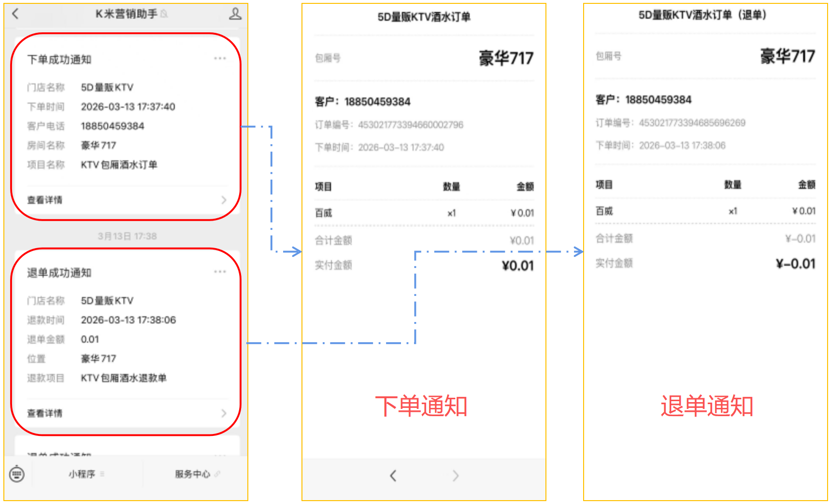This screenshot has height=504, width=830.
Task: Tap the list icon next to 小程序
Action: [x=102, y=474]
